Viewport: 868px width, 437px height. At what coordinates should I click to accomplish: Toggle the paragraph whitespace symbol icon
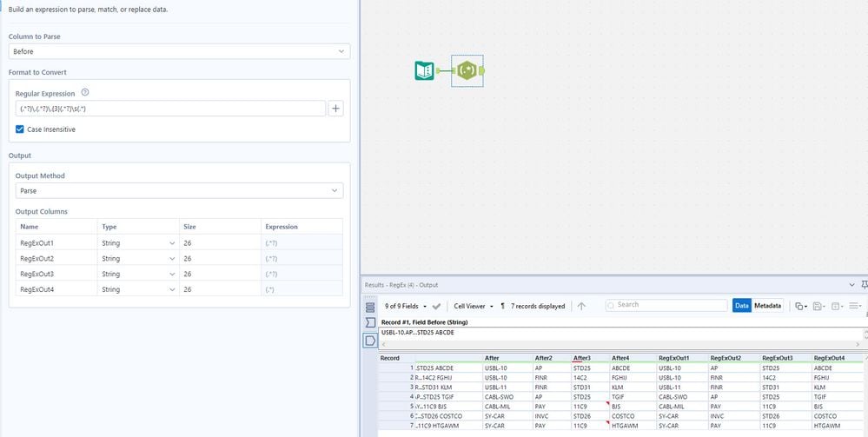(x=503, y=306)
